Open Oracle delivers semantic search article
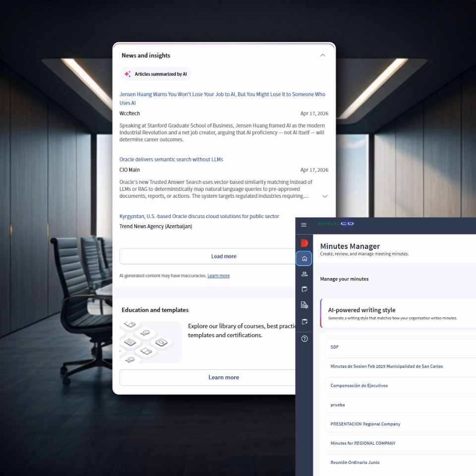Image resolution: width=476 pixels, height=476 pixels. click(x=171, y=159)
